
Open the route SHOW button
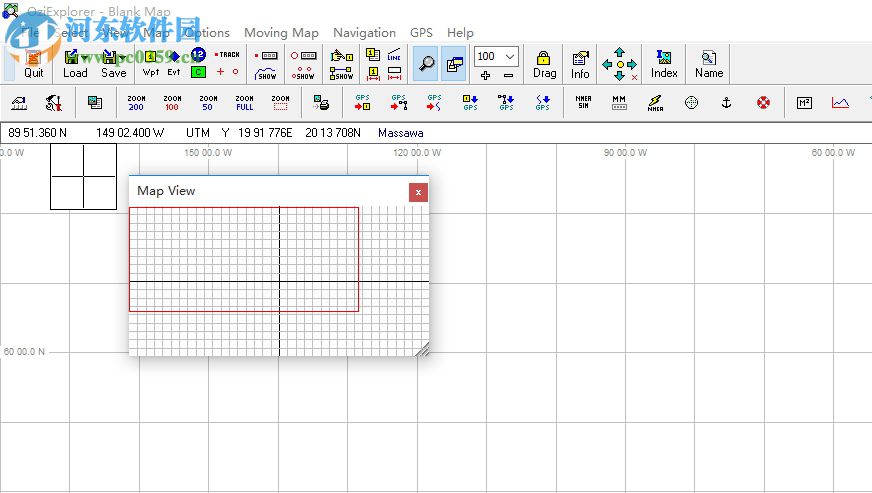tap(341, 73)
